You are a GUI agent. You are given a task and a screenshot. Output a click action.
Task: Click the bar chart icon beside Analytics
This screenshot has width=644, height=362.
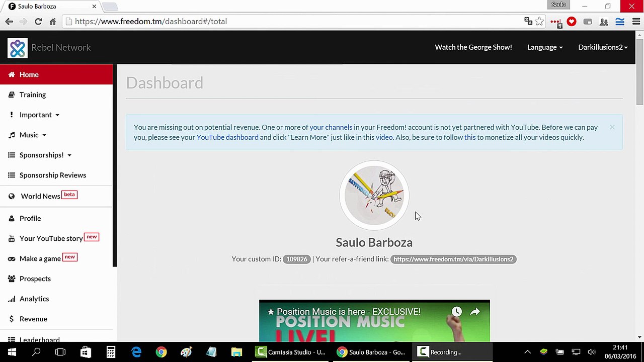click(x=12, y=299)
